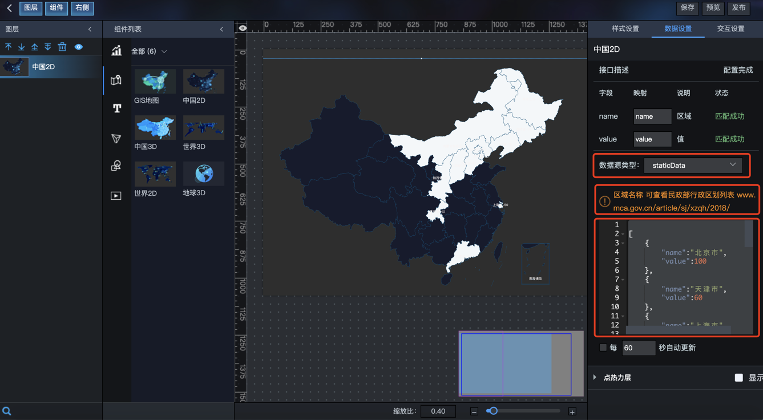The height and width of the screenshot is (420, 764).
Task: Add the 世界3D component thumbnail
Action: pos(203,128)
